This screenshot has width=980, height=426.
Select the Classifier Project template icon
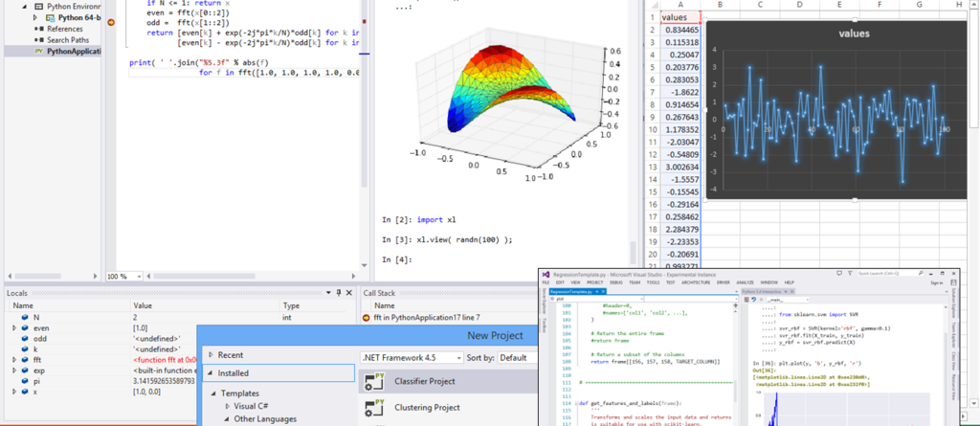coord(372,383)
